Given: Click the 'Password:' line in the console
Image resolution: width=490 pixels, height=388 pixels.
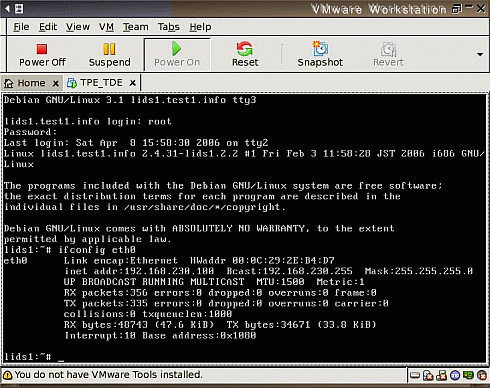Looking at the screenshot, I should [x=30, y=132].
